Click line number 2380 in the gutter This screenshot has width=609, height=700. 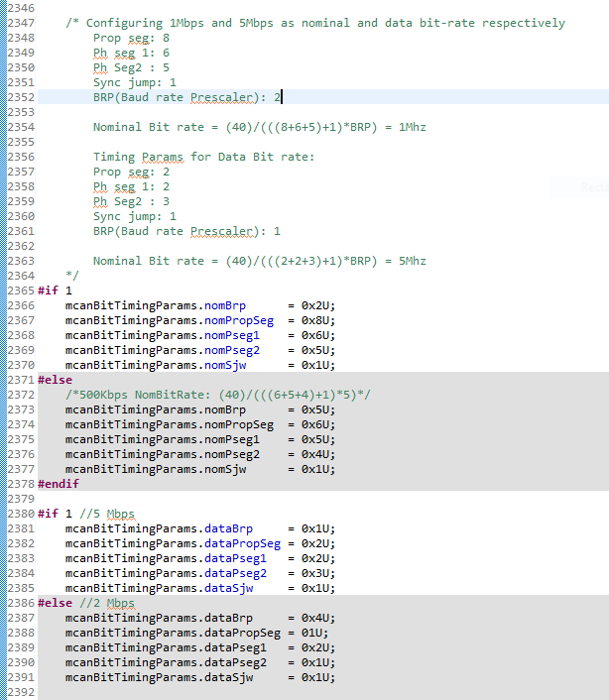21,514
